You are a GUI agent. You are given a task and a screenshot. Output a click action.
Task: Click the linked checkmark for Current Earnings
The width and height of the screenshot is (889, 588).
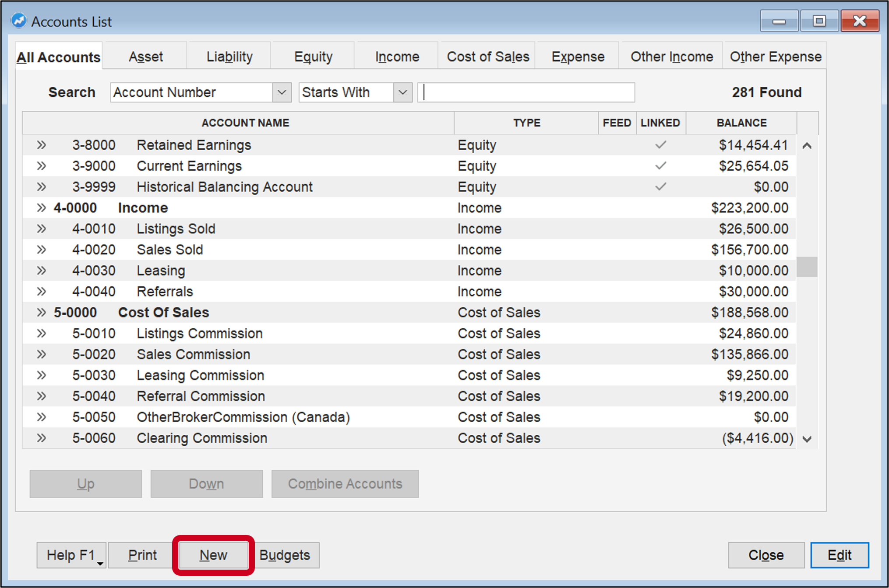click(x=660, y=165)
